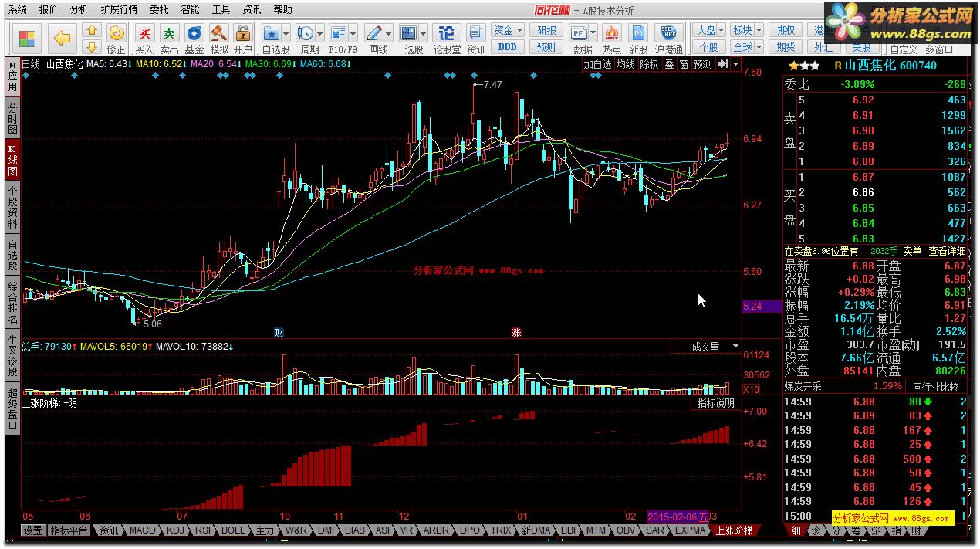Click the 指标说明 button

715,403
